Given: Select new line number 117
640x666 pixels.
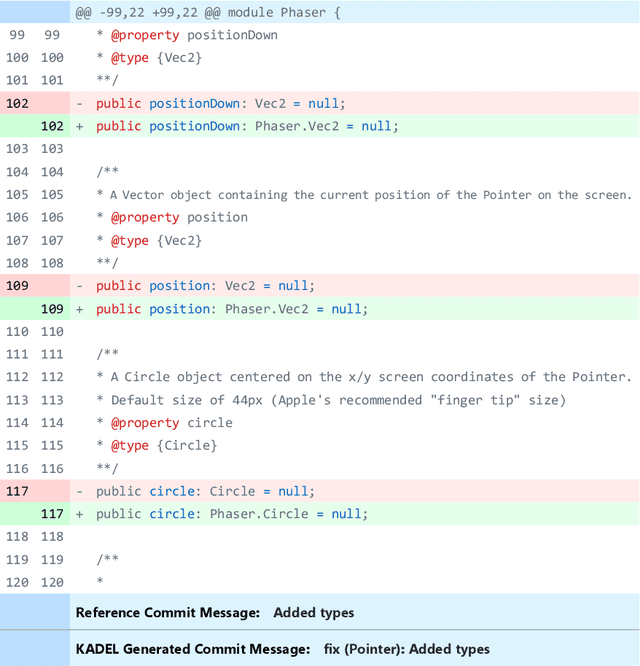Looking at the screenshot, I should coord(52,514).
